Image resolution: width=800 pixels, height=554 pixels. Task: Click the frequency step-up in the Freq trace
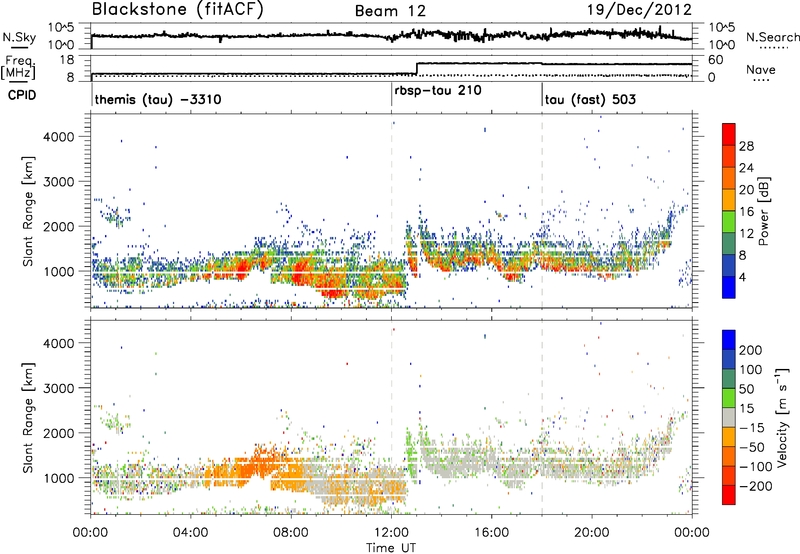click(417, 68)
